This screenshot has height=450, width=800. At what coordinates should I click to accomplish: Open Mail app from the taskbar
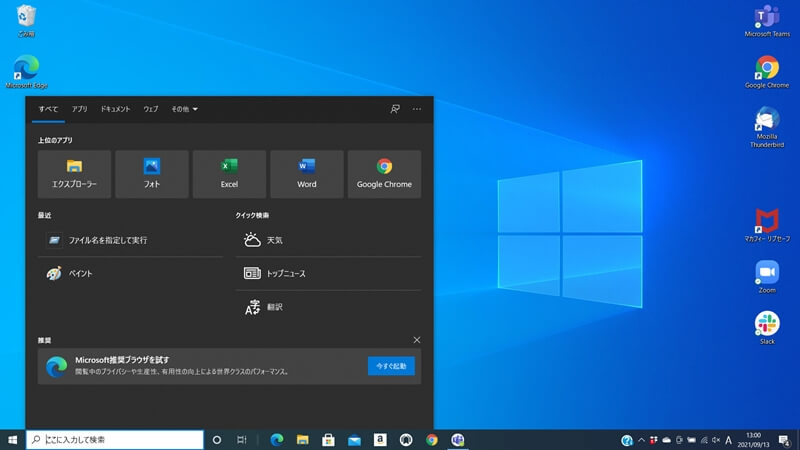click(x=354, y=440)
